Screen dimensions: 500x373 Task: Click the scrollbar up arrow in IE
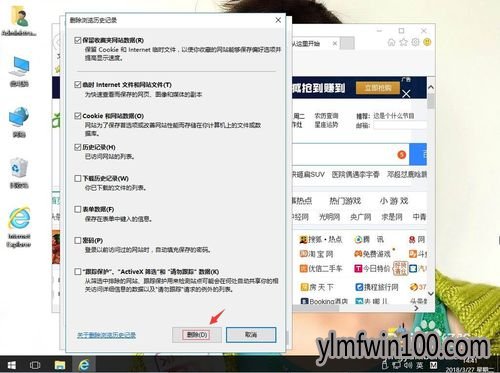(431, 87)
